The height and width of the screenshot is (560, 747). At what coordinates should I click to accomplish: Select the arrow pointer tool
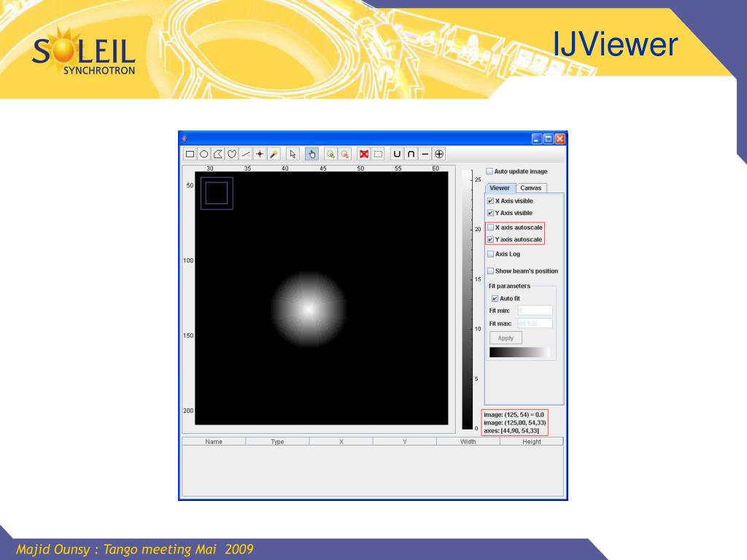[293, 154]
